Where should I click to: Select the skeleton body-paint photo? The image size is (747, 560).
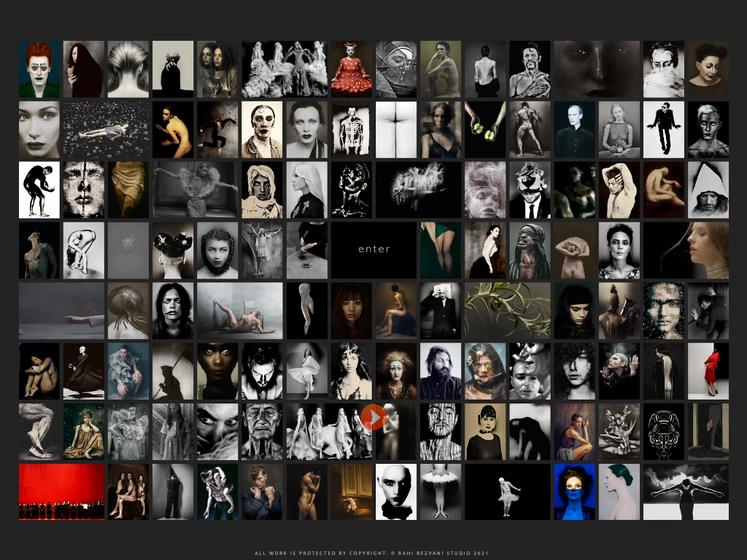click(351, 130)
